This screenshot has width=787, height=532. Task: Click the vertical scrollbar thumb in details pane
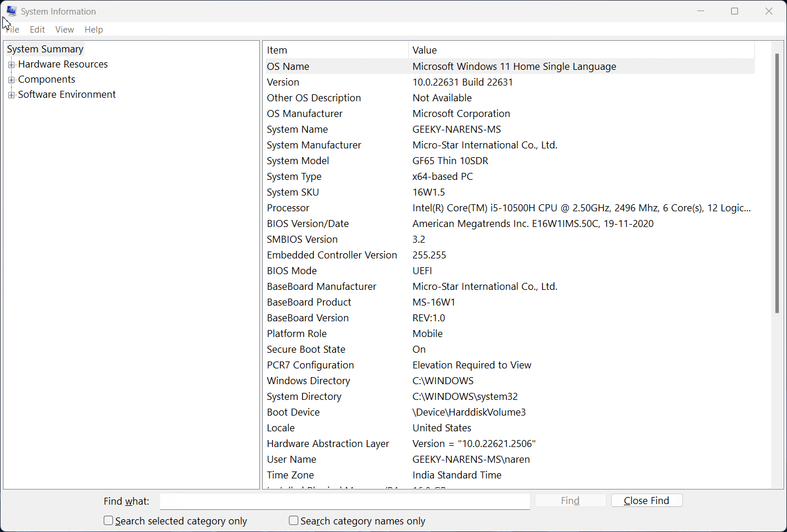777,183
